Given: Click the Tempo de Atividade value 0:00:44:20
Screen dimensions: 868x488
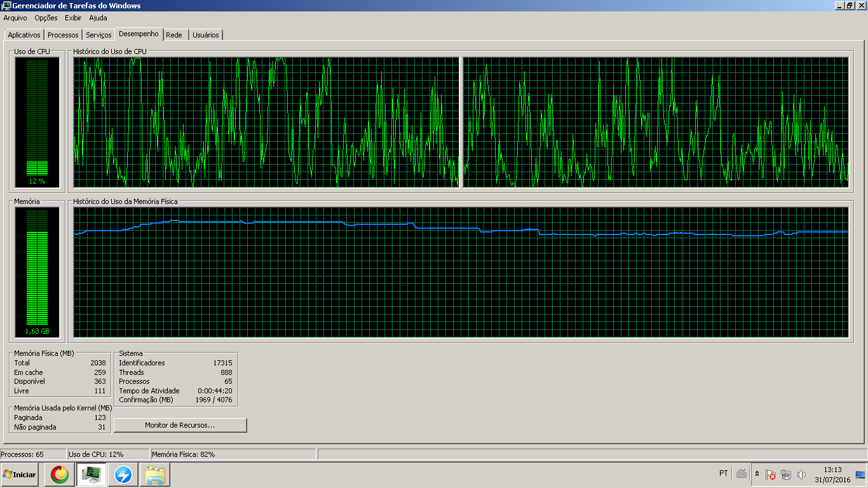Looking at the screenshot, I should tap(215, 391).
